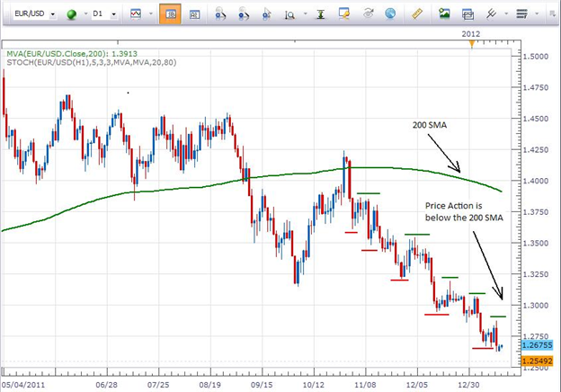Click the 10/12 date label on axis
The image size is (561, 392).
(x=314, y=385)
